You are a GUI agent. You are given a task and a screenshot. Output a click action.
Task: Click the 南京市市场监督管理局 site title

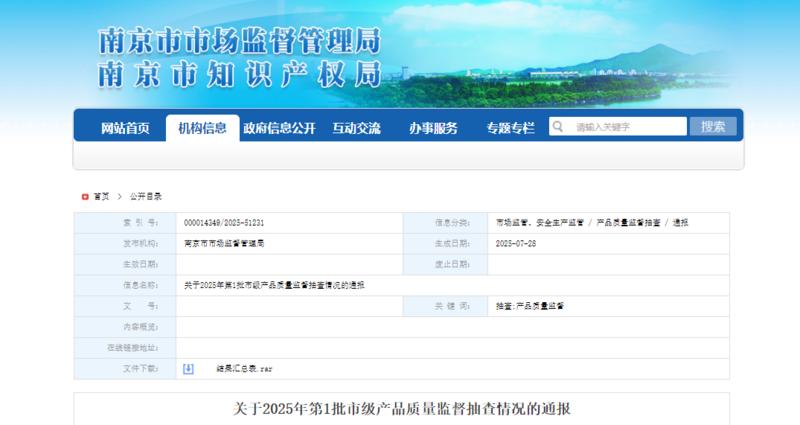240,41
